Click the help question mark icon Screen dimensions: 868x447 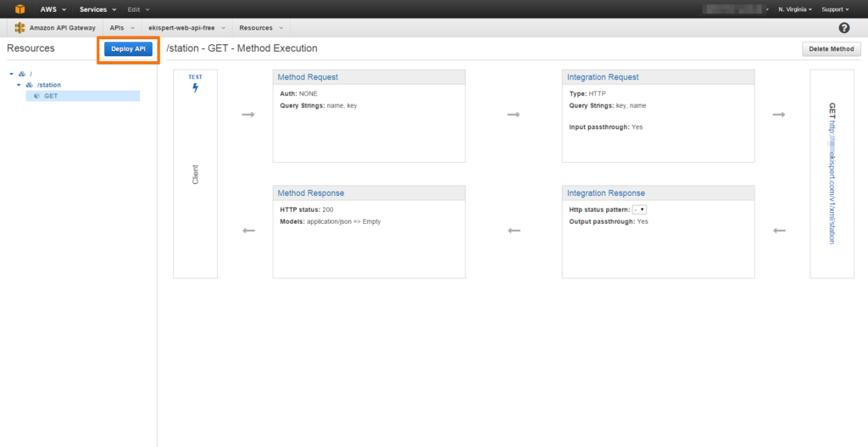[x=844, y=28]
